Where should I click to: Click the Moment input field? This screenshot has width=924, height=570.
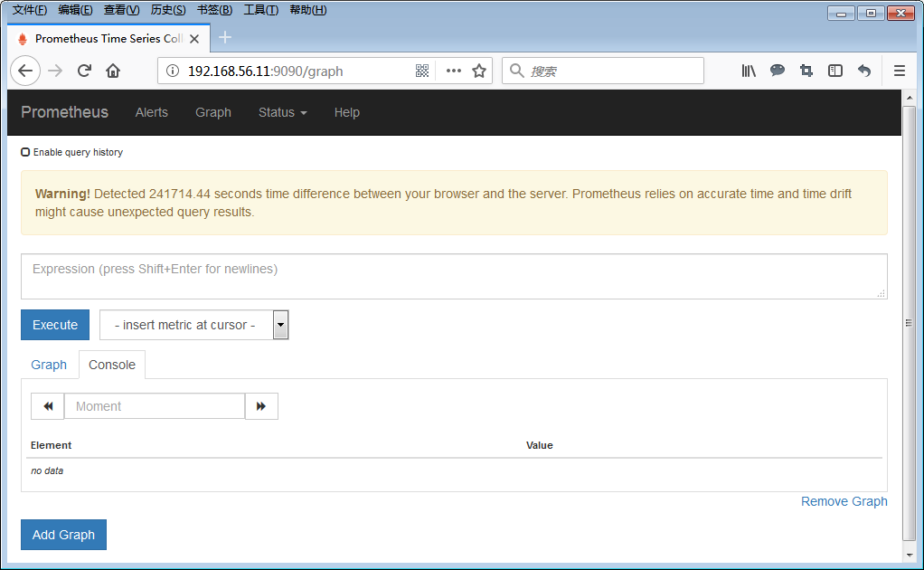155,406
